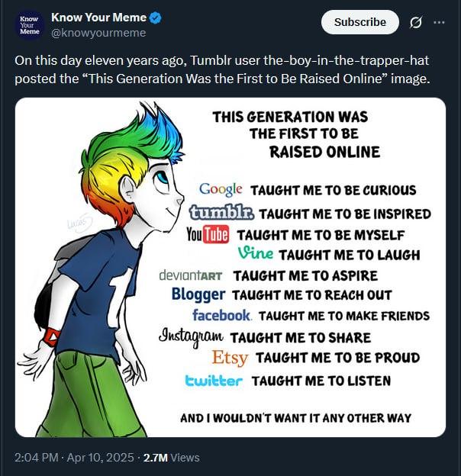This screenshot has height=476, width=461.
Task: Click the blue verified badge
Action: tap(152, 18)
